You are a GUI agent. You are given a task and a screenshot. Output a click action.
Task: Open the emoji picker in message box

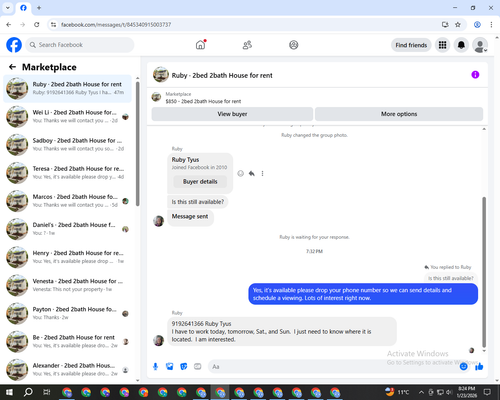coord(463,367)
